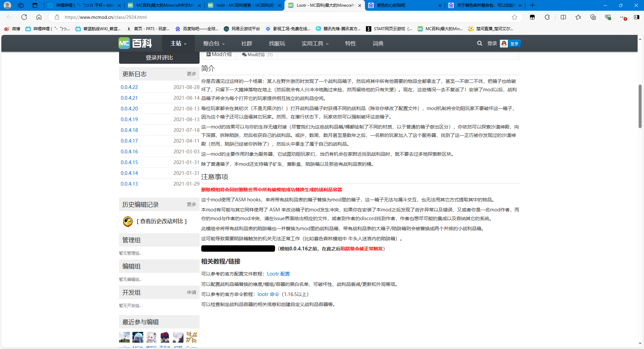Open the workspaces icon in title bar

click(21, 5)
